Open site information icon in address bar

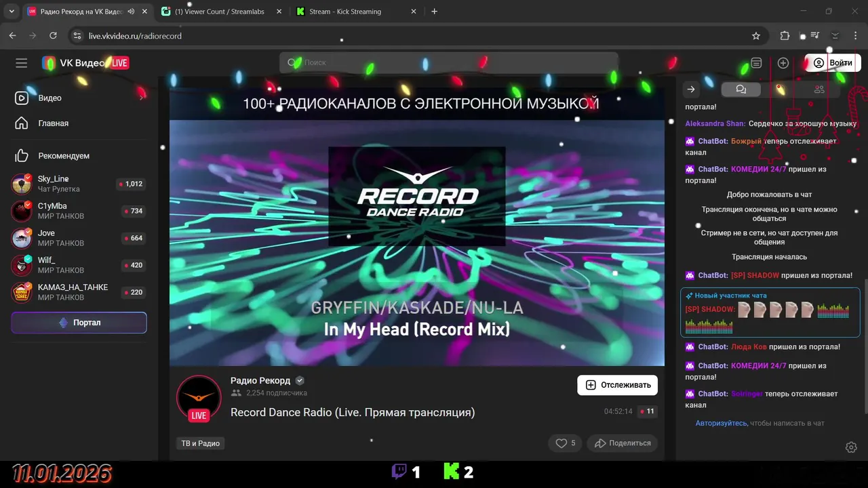pyautogui.click(x=77, y=36)
